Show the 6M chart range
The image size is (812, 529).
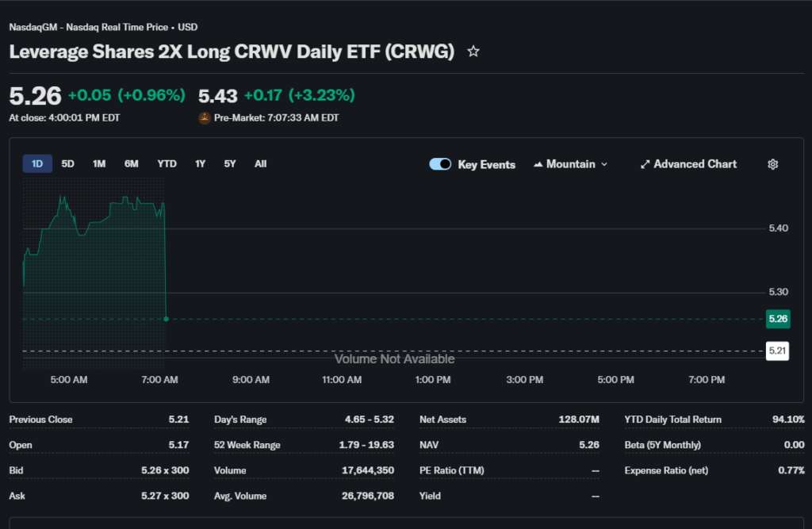(131, 164)
